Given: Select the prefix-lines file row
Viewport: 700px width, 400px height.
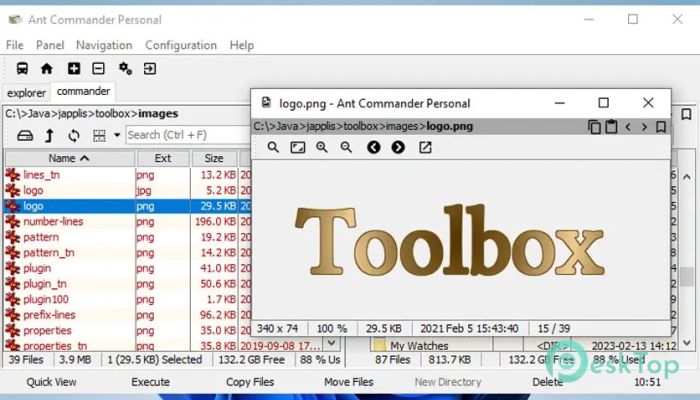Looking at the screenshot, I should coord(128,315).
